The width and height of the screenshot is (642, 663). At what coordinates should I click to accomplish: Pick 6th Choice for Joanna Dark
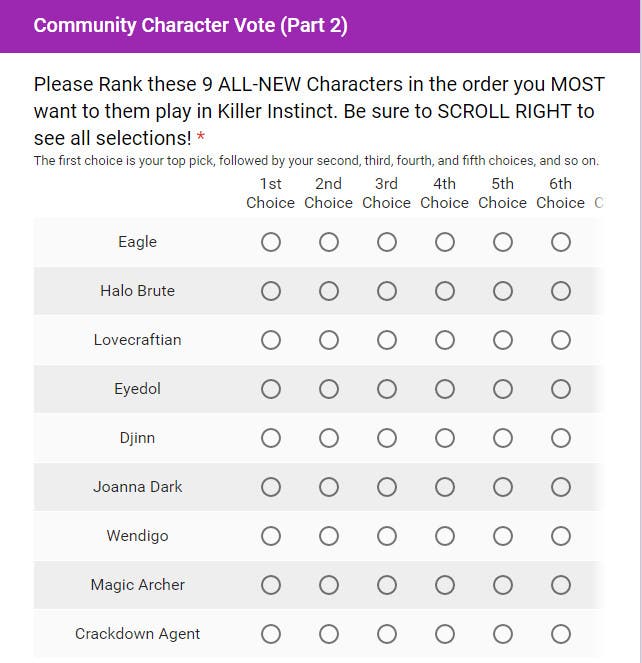(560, 487)
